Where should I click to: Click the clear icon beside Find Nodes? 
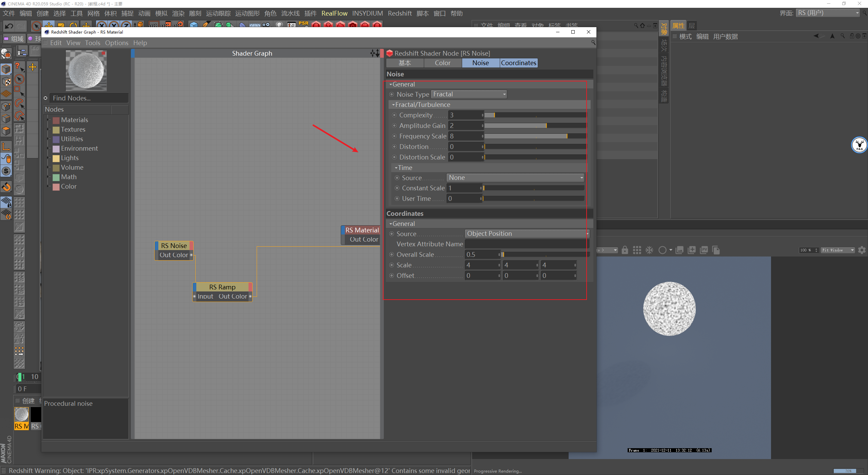click(x=45, y=98)
